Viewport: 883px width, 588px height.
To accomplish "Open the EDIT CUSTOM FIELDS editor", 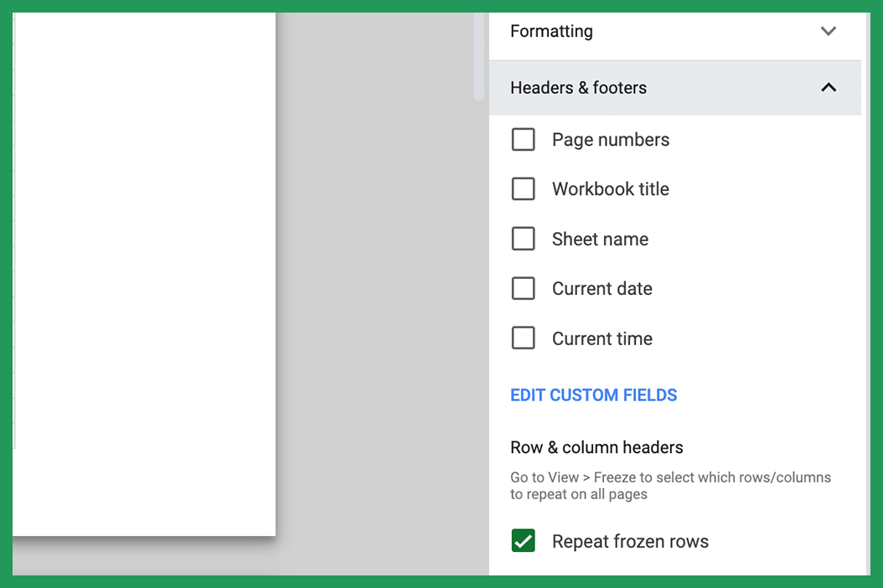I will tap(593, 395).
